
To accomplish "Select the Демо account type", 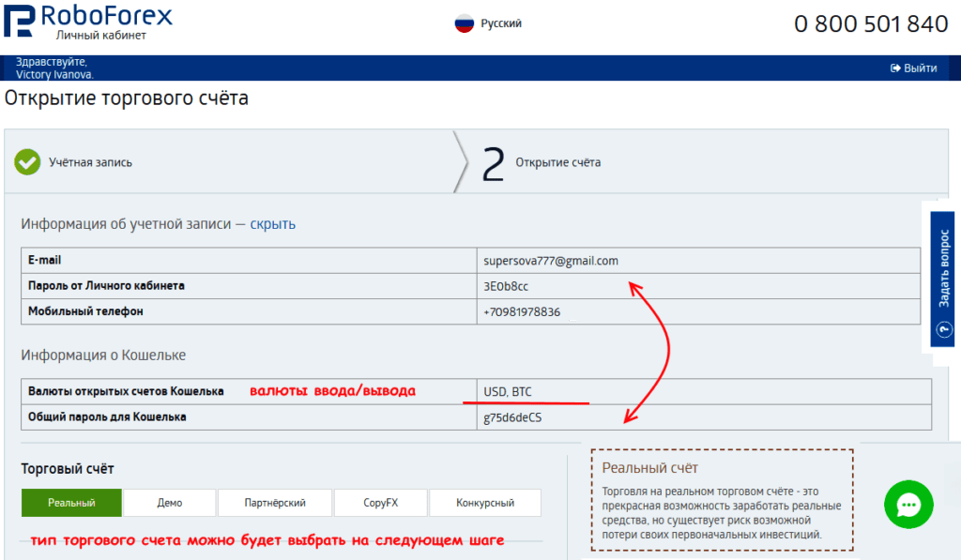I will coord(169,502).
